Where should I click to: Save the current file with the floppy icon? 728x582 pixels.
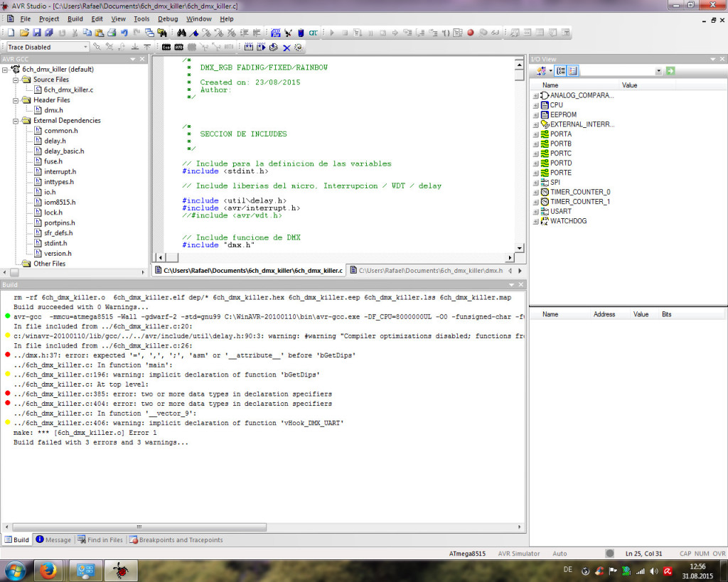pos(37,33)
